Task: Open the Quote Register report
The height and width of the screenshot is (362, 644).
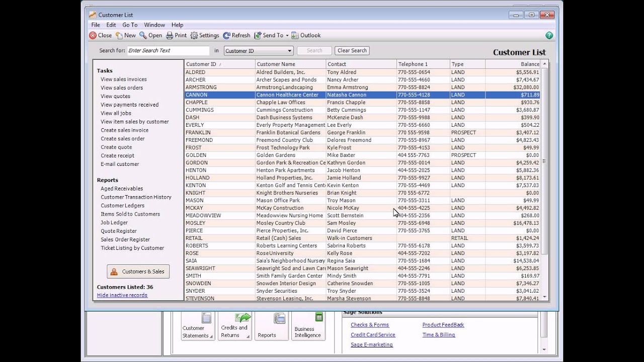Action: 119,231
